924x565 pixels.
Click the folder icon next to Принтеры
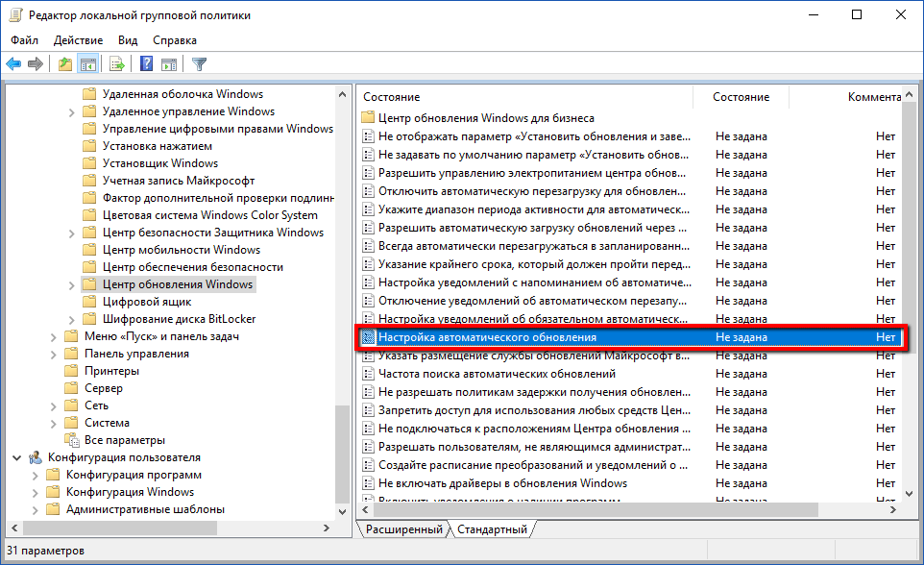pyautogui.click(x=71, y=371)
